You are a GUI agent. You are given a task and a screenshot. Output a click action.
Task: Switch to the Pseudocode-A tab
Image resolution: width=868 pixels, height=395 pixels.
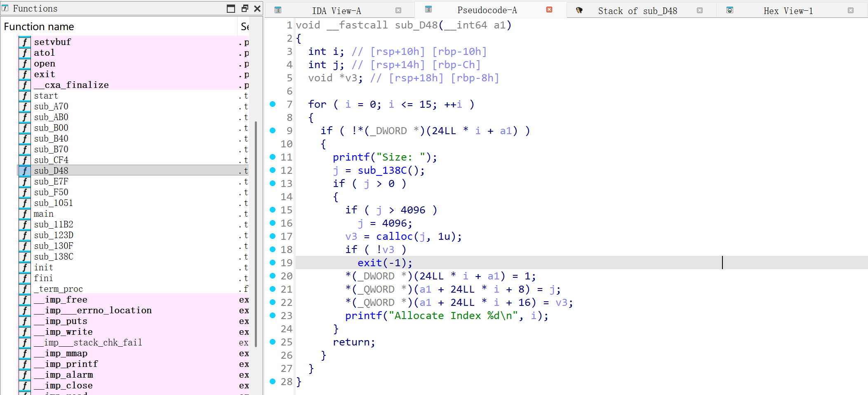pos(487,10)
